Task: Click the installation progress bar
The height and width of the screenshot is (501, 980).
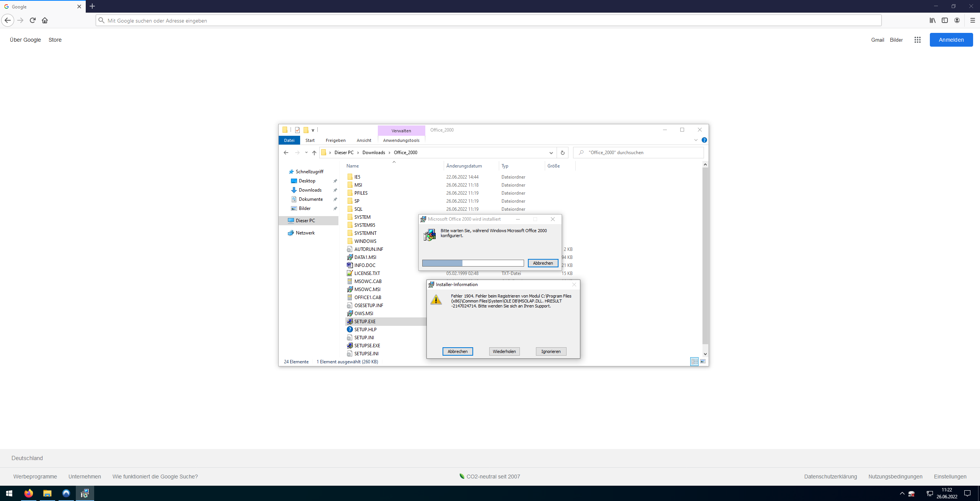Action: click(x=473, y=263)
